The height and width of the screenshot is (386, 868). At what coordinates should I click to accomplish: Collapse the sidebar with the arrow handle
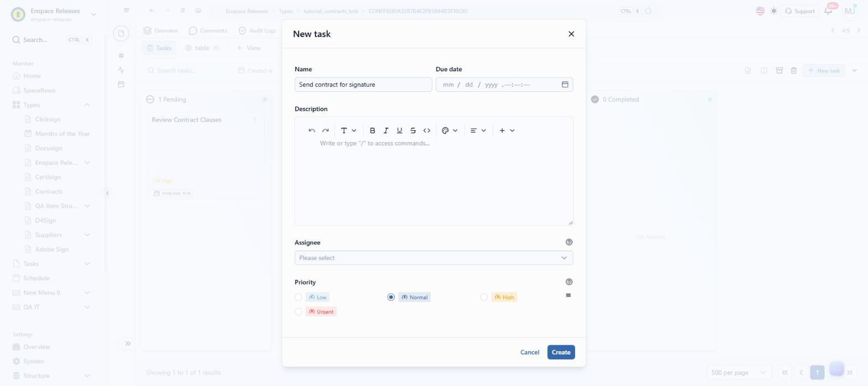(x=107, y=193)
